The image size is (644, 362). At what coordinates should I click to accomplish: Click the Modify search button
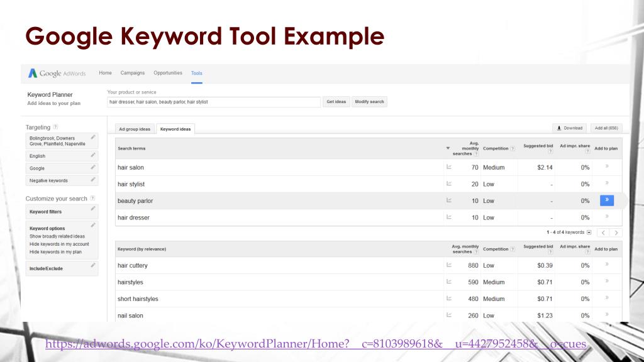pos(369,102)
